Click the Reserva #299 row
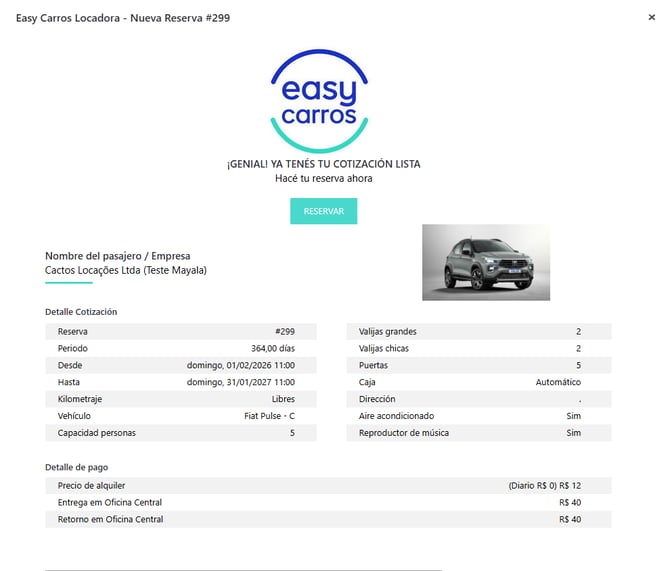Viewport: 670px width, 571px height. pos(180,331)
